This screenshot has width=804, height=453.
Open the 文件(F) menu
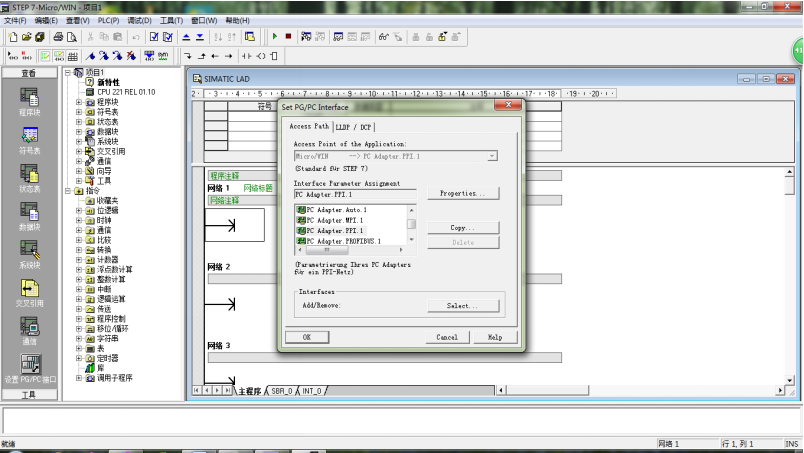(15, 21)
